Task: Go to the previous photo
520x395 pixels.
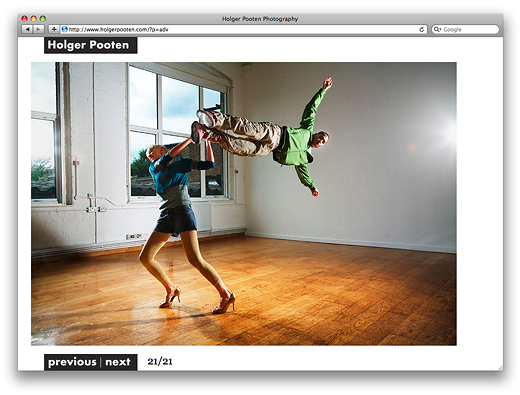Action: tap(72, 362)
